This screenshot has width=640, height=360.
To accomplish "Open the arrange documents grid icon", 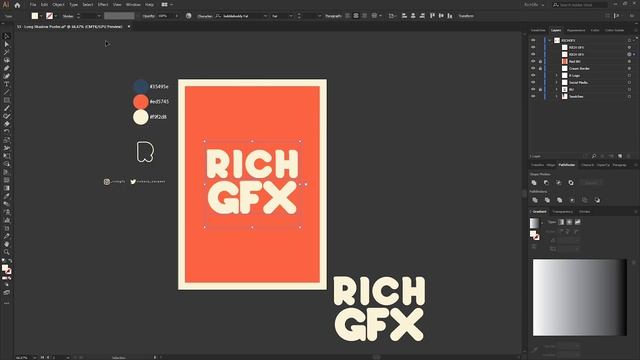I will (164, 4).
